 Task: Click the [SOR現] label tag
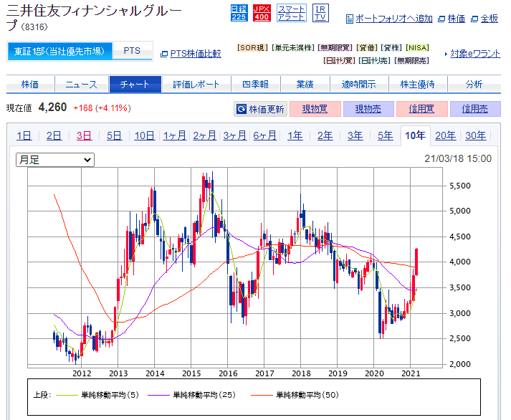point(252,48)
